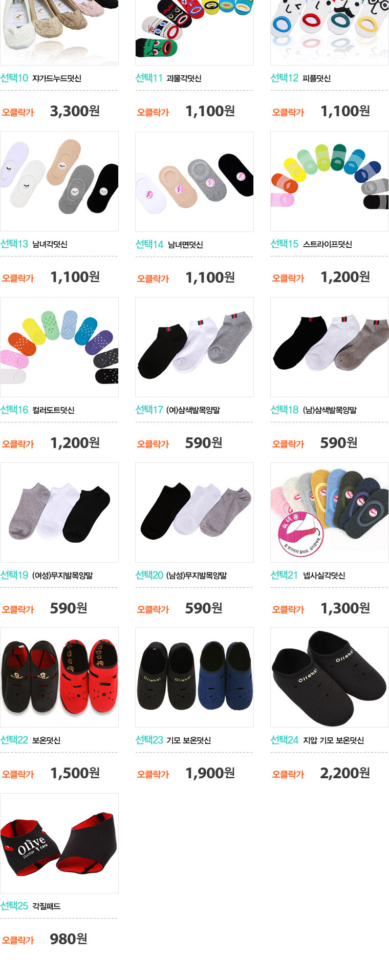
Task: Open the 컬러도트덧신 product image
Action: pyautogui.click(x=59, y=347)
